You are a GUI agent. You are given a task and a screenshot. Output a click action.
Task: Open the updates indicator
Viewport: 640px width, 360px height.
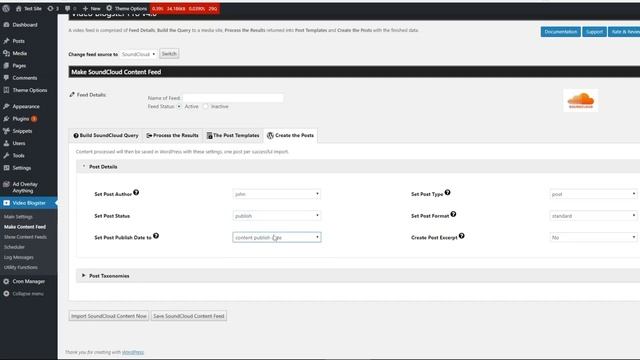[x=53, y=8]
